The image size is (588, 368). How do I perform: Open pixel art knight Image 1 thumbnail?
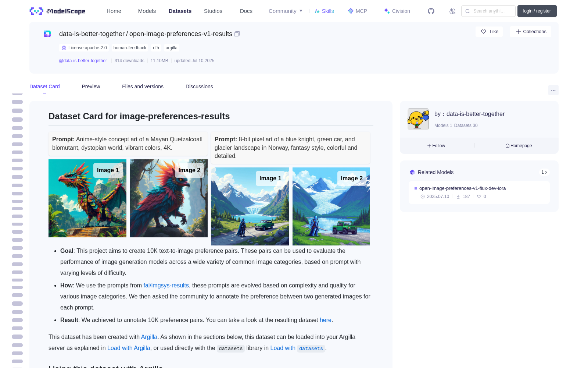(x=250, y=206)
